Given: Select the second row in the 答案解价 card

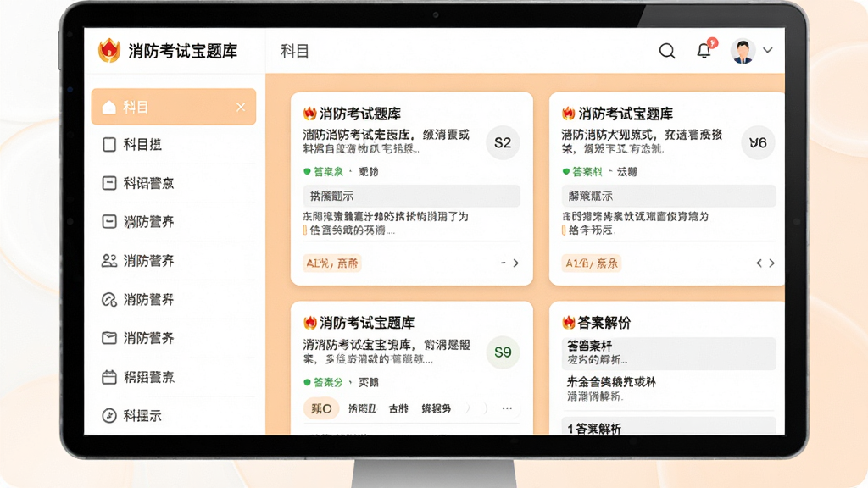Looking at the screenshot, I should (x=669, y=389).
